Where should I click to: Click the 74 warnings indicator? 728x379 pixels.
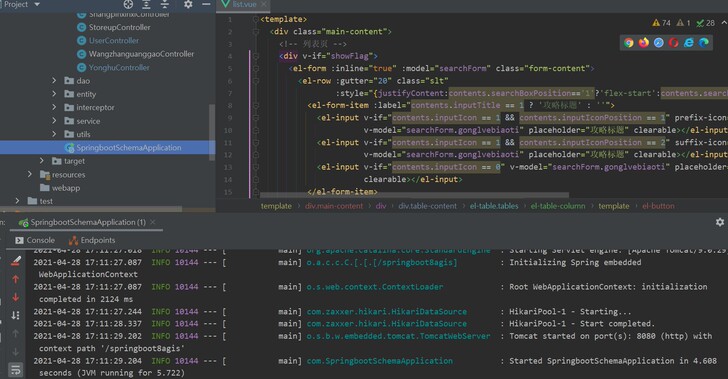[x=661, y=23]
